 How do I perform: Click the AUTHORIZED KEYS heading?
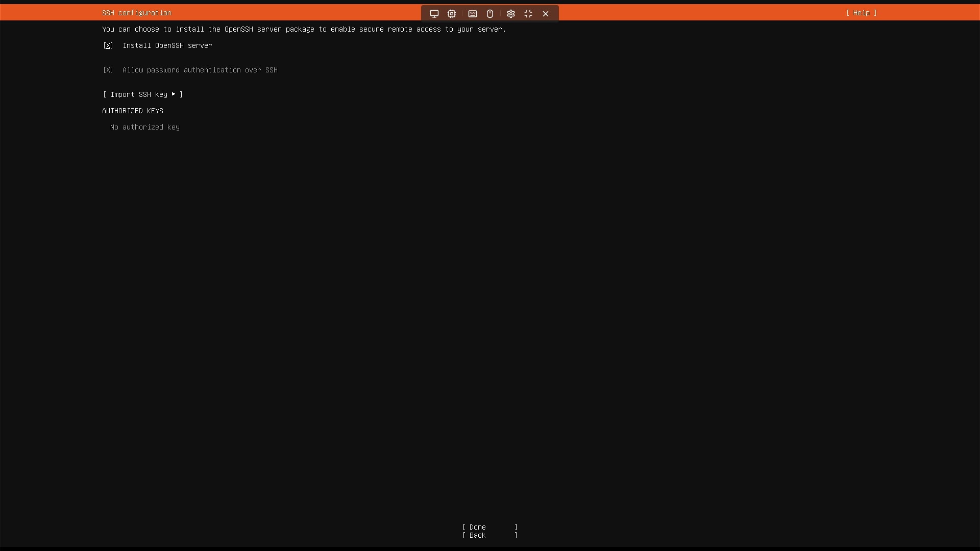133,111
